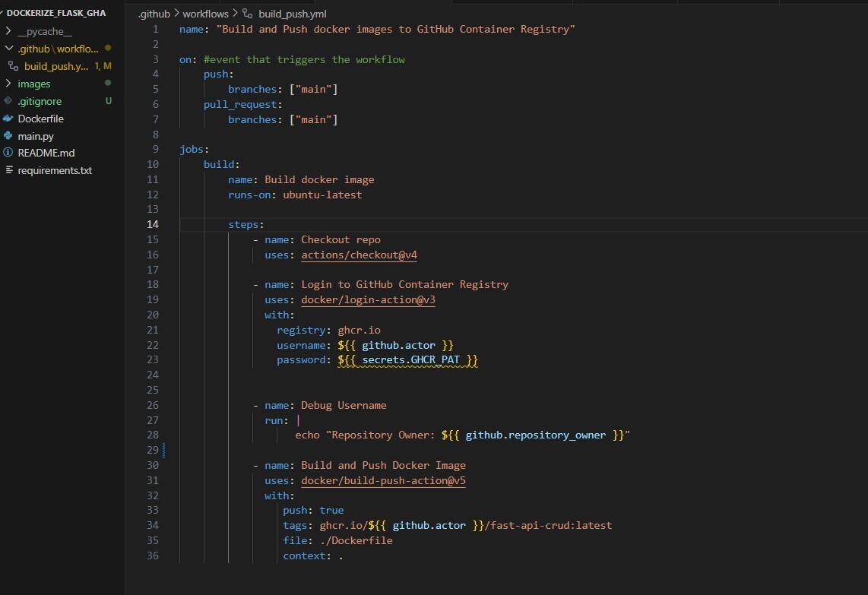
Task: Open the Dockerfile in the explorer
Action: (40, 119)
